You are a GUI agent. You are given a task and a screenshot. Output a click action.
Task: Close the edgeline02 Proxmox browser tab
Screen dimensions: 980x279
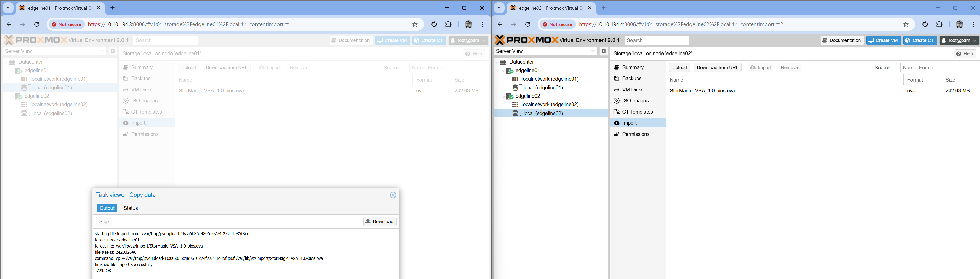(x=590, y=8)
